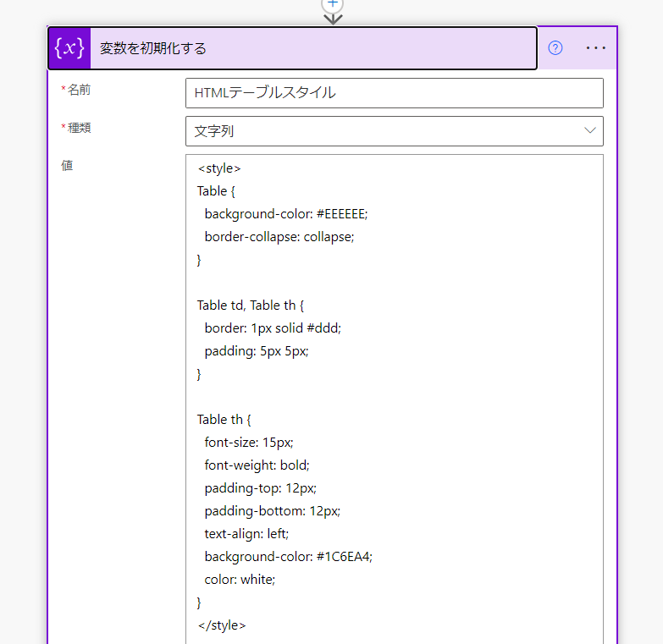Click the line "Table th {"

[x=224, y=420]
